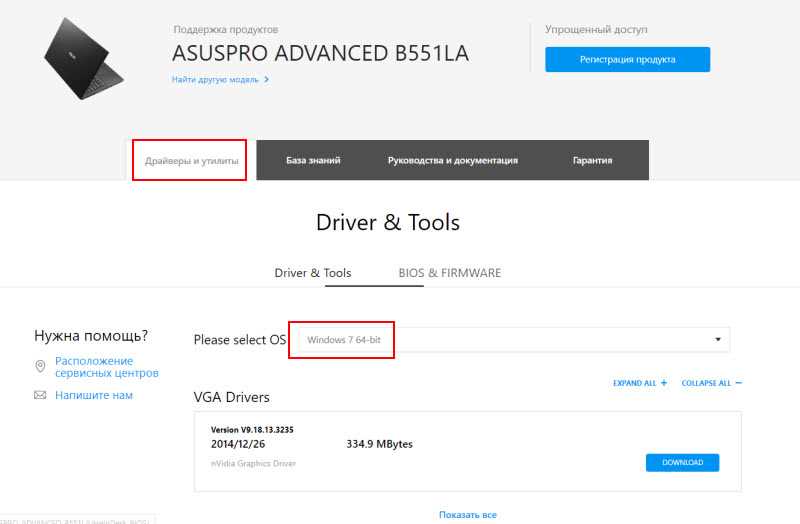Click 'COLLAPSE ALL' to collapse driver categories

[x=706, y=383]
